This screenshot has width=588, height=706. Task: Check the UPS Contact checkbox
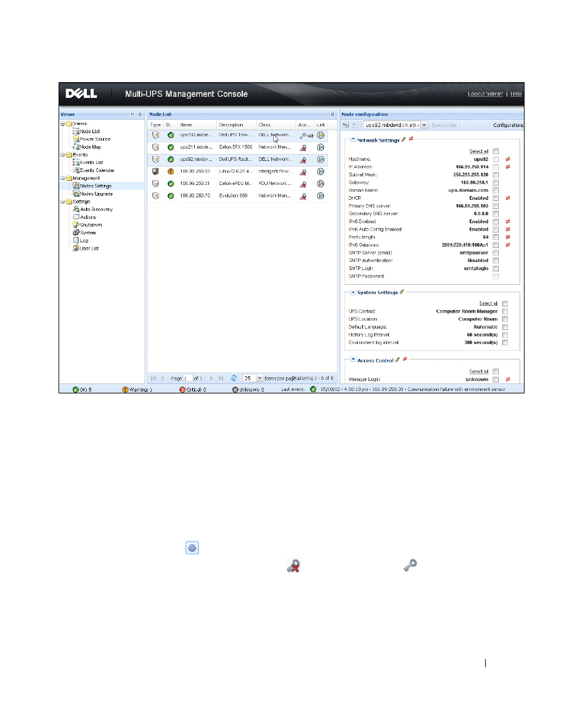click(505, 311)
